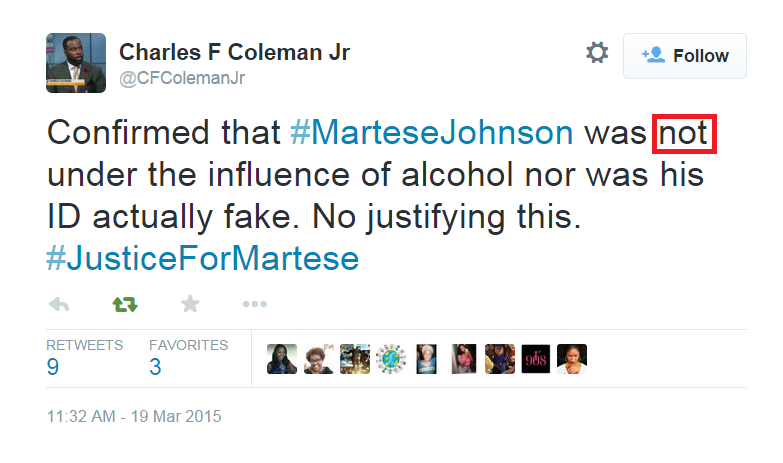Click the last avatar in retweeter row
Screen dimensions: 783x463
click(x=572, y=359)
